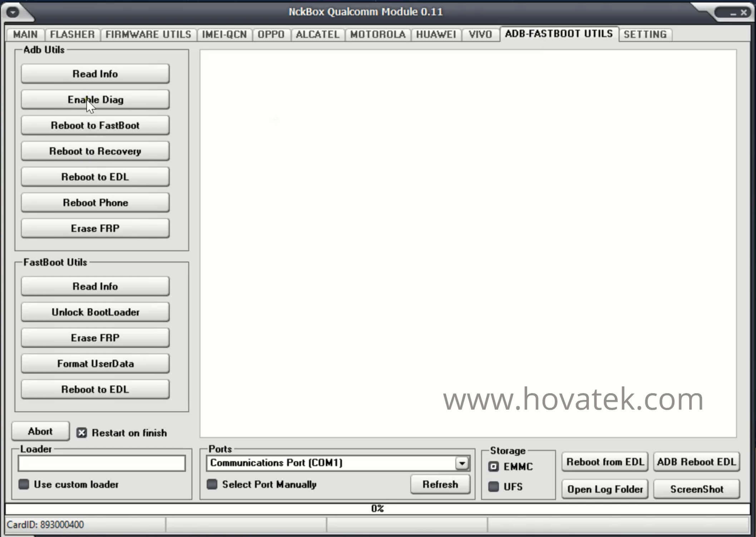756x537 pixels.
Task: Click Erase FRP under FastBoot Utils
Action: pos(95,338)
